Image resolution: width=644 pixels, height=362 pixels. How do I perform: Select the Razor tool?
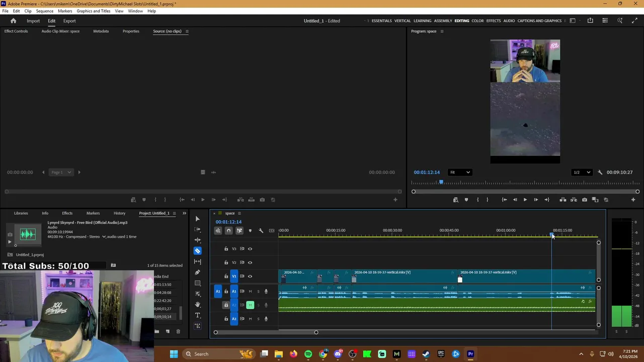click(197, 251)
